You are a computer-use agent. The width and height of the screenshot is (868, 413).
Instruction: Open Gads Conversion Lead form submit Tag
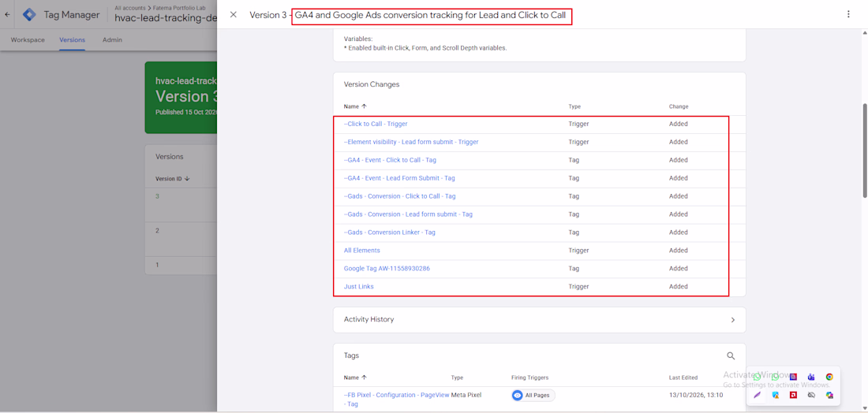[x=408, y=214]
